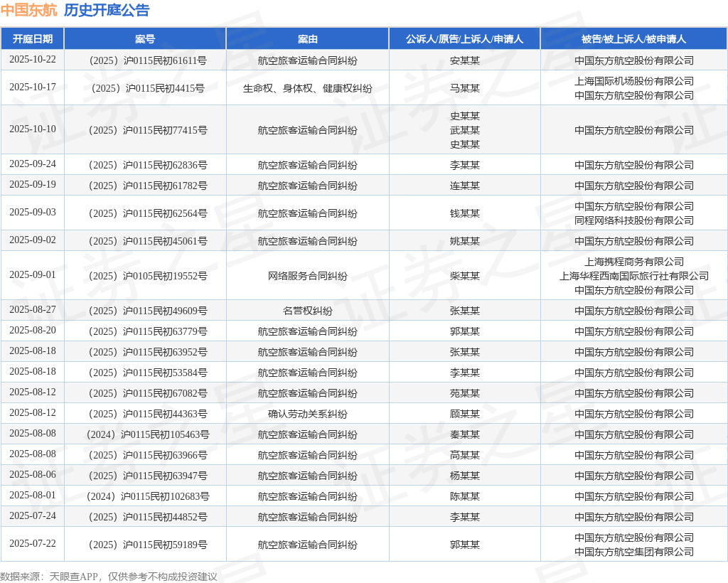Pick the date cell 2025-09-02
Image resolution: width=728 pixels, height=583 pixels.
coord(33,240)
